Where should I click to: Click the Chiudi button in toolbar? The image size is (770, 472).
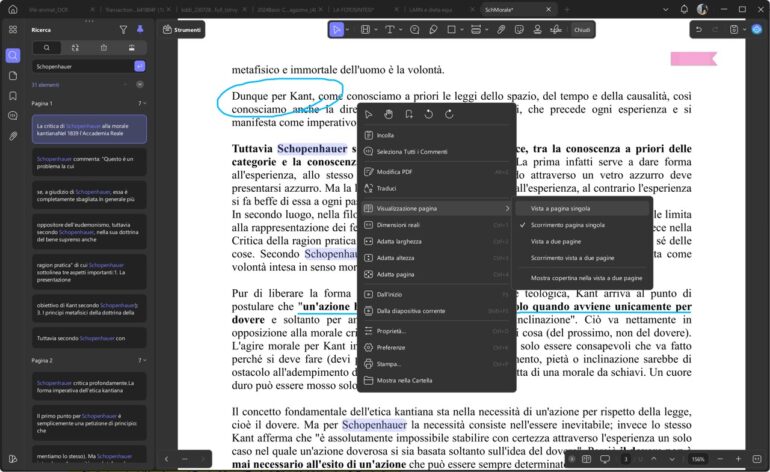tap(582, 30)
